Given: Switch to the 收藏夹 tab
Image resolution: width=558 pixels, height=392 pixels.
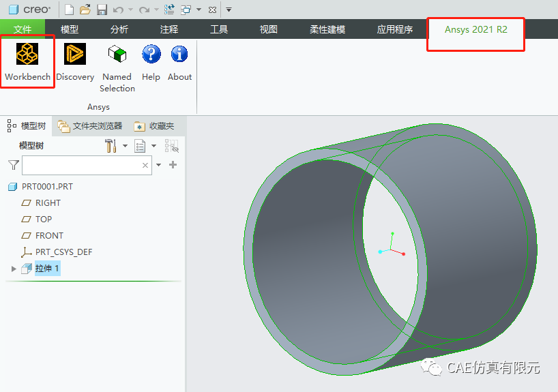Looking at the screenshot, I should 154,126.
